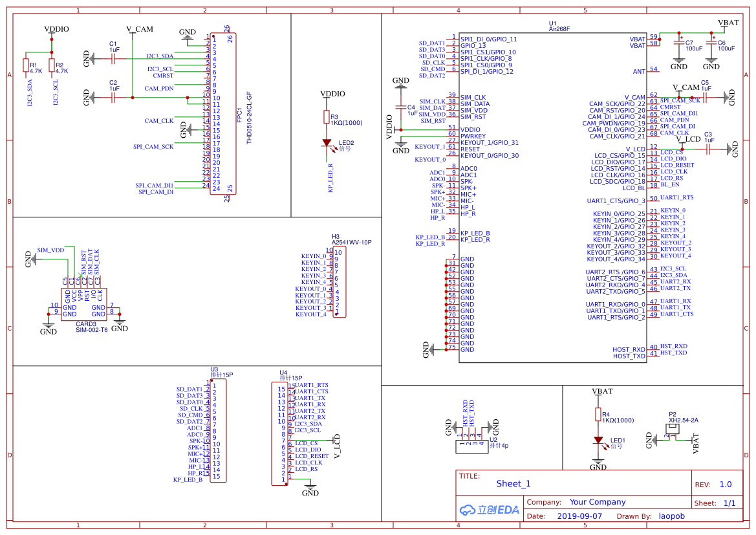This screenshot has height=535, width=756.
Task: Click the VDDIO label above resistor R3
Action: click(x=332, y=94)
